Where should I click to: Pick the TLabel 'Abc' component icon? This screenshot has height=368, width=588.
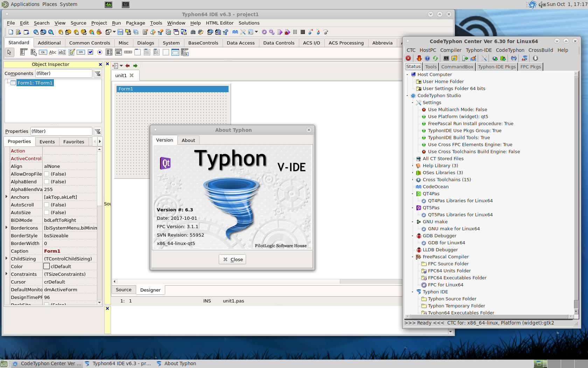pyautogui.click(x=52, y=52)
